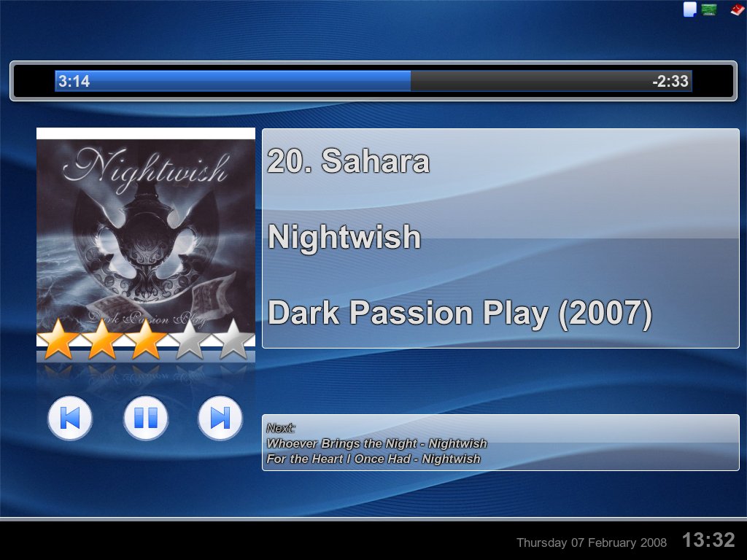The width and height of the screenshot is (747, 560).
Task: Pause playback with the pause button
Action: tap(145, 418)
